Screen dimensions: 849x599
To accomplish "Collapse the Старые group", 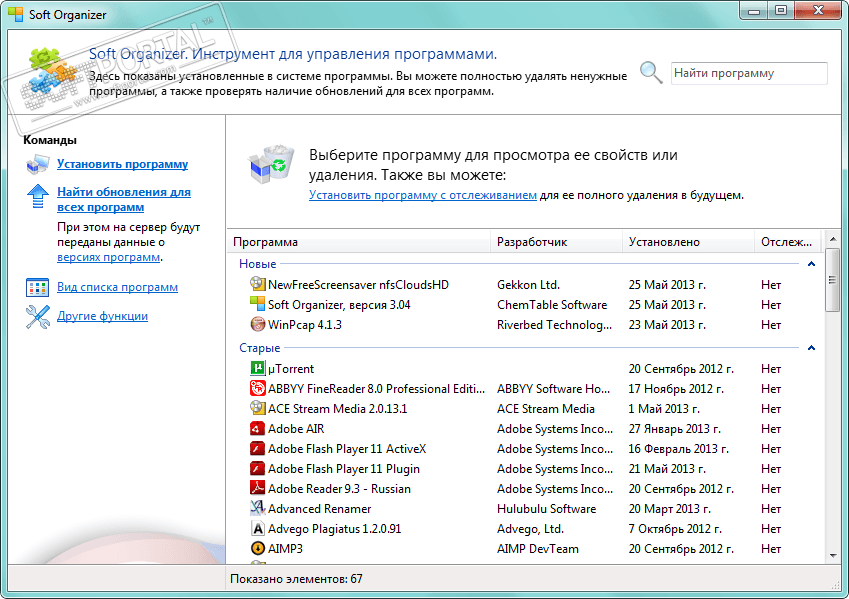I will pyautogui.click(x=811, y=348).
